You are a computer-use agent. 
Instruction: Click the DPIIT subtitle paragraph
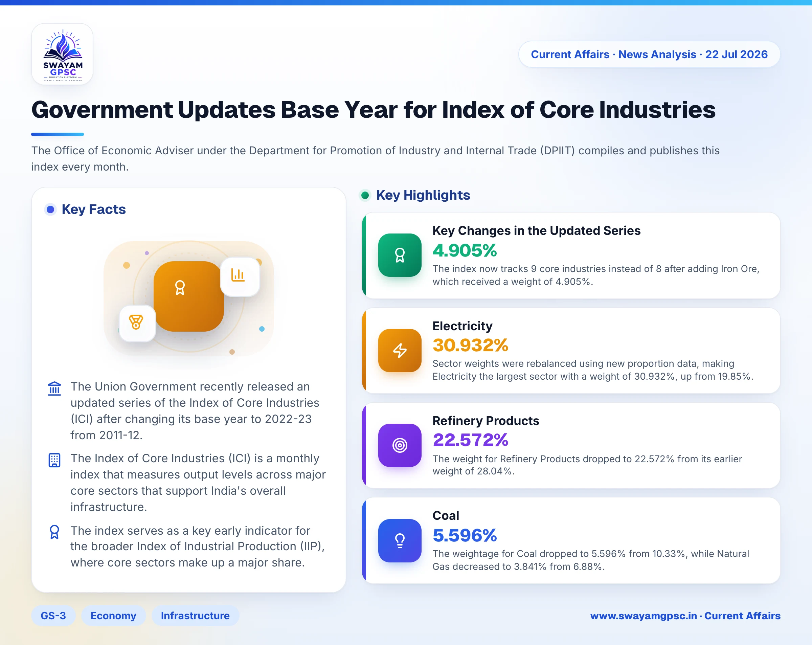[x=375, y=159]
